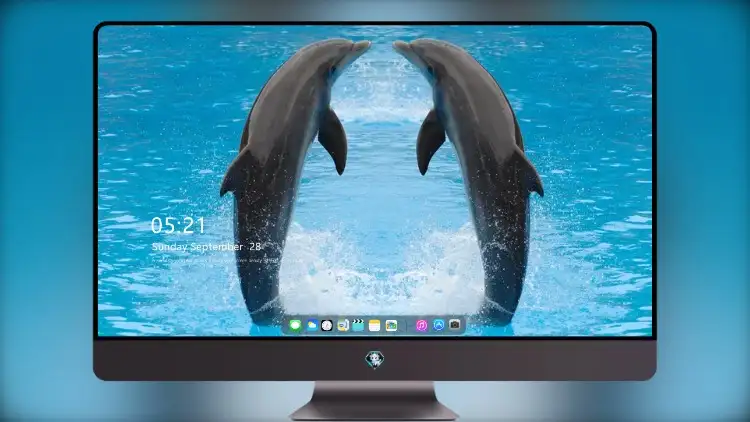Screen dimensions: 750x422
Task: Click the 05:21 clock widget
Action: 178,225
